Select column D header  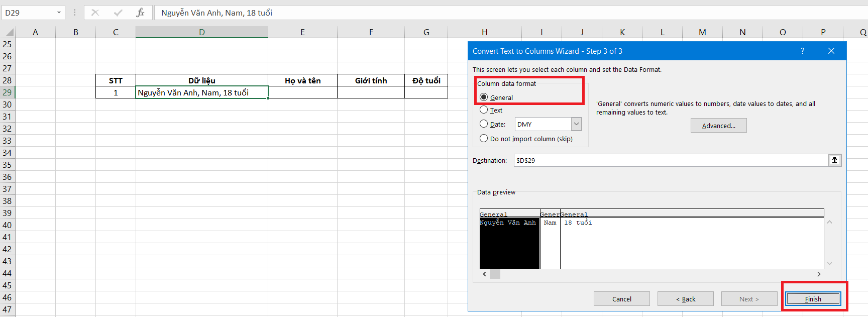click(201, 32)
